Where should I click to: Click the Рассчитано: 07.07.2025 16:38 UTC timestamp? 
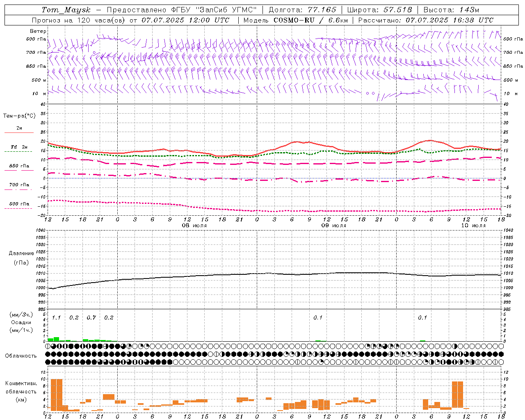[426, 20]
